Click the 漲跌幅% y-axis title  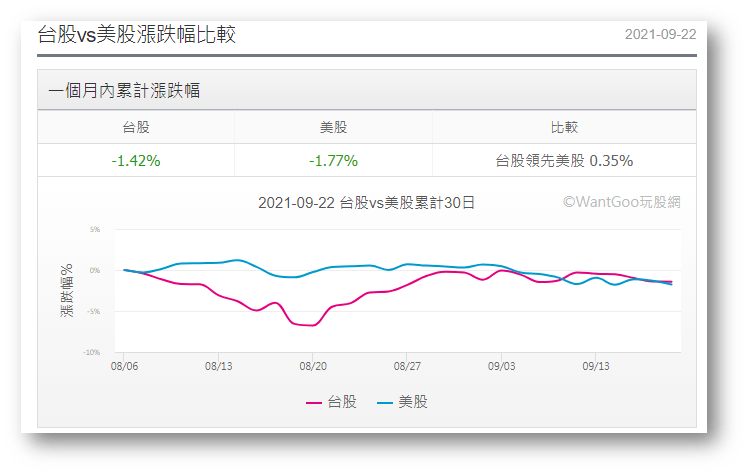[67, 291]
